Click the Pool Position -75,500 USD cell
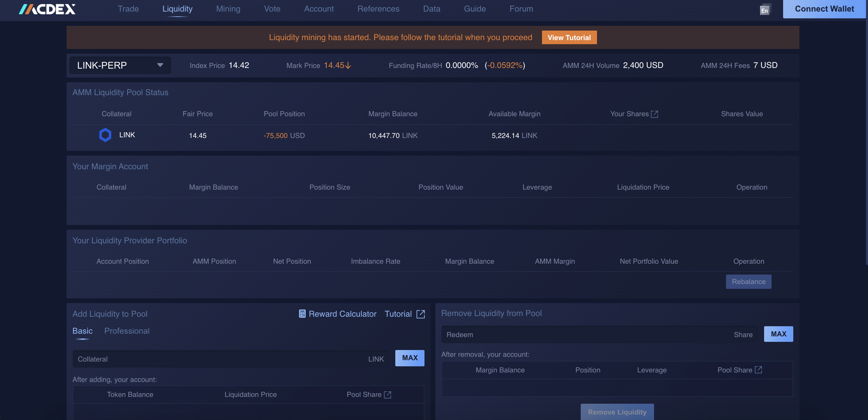Image resolution: width=868 pixels, height=420 pixels. [x=284, y=136]
